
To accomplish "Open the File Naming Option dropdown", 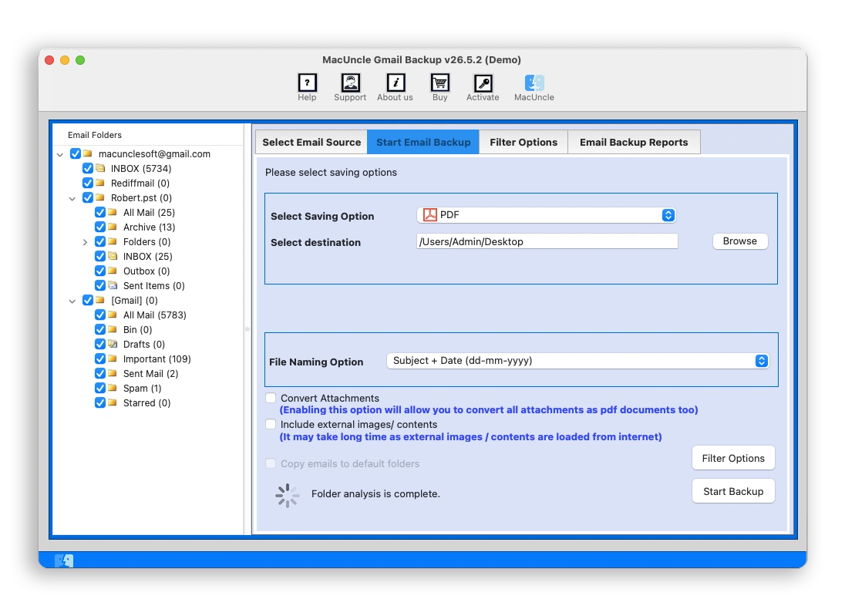I will (577, 361).
